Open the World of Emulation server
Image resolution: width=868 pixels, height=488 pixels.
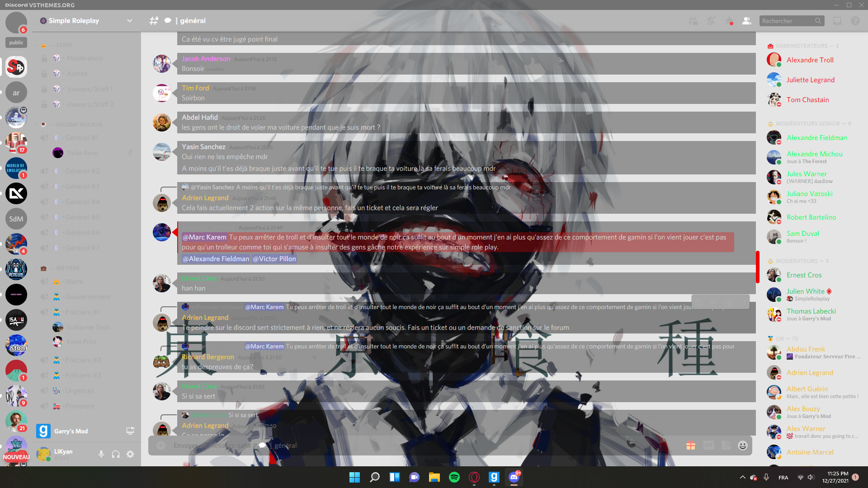(x=16, y=168)
